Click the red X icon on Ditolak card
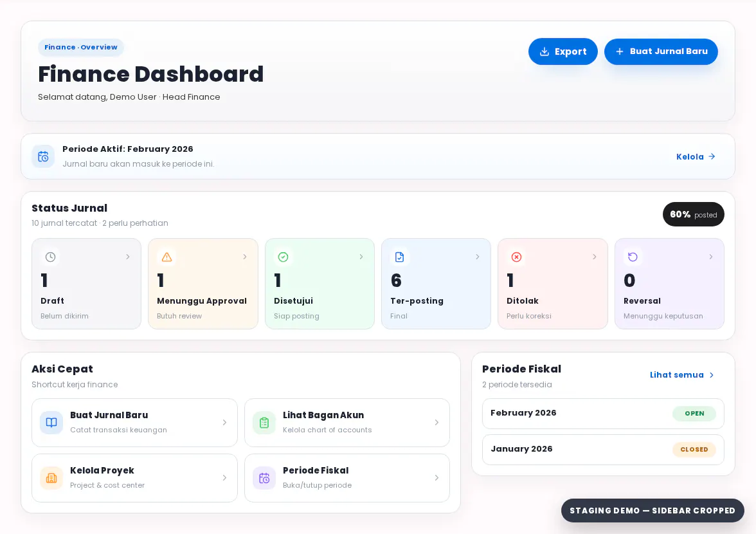756x534 pixels. (x=516, y=257)
